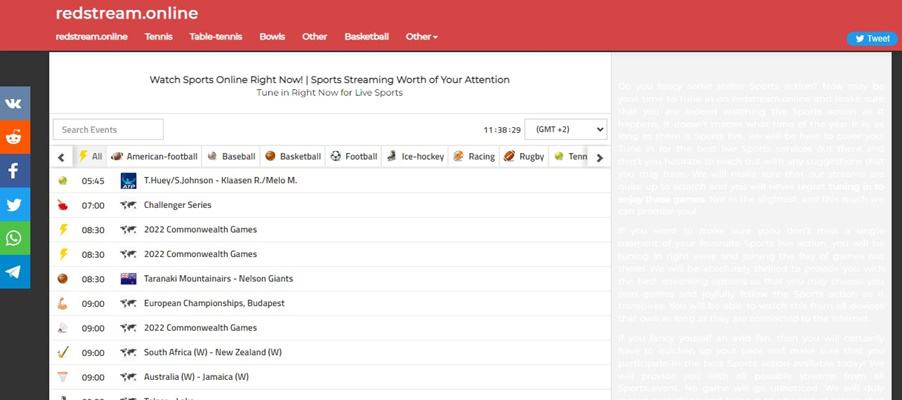Open the plain Other navbar link

coord(315,36)
